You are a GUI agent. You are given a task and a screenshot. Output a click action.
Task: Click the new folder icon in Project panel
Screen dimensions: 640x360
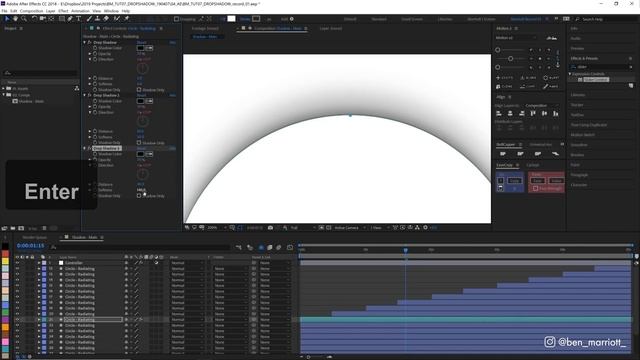coord(13,228)
